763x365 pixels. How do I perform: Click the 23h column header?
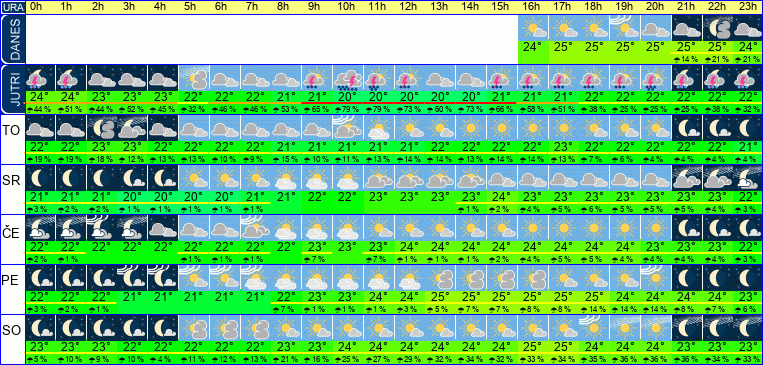pos(748,7)
